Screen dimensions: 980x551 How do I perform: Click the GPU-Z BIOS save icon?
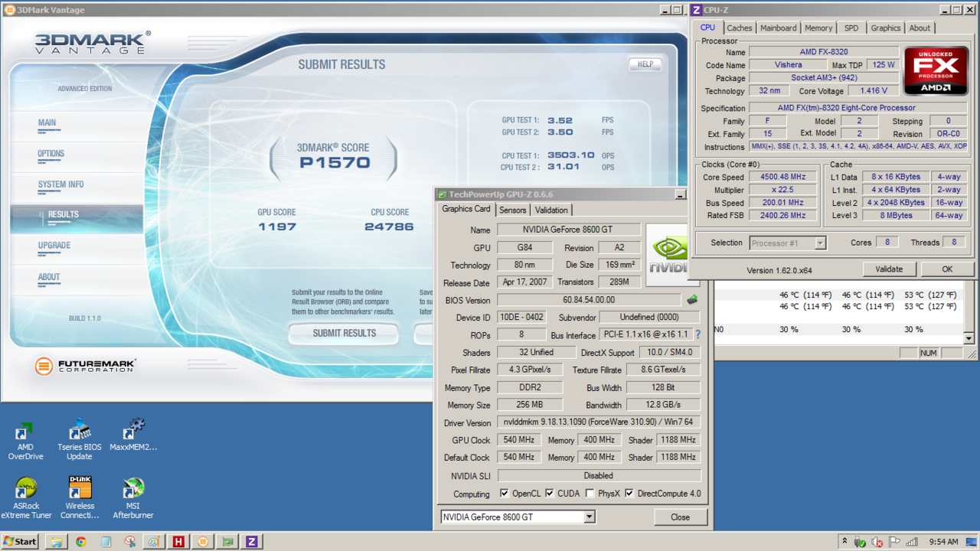pos(692,300)
